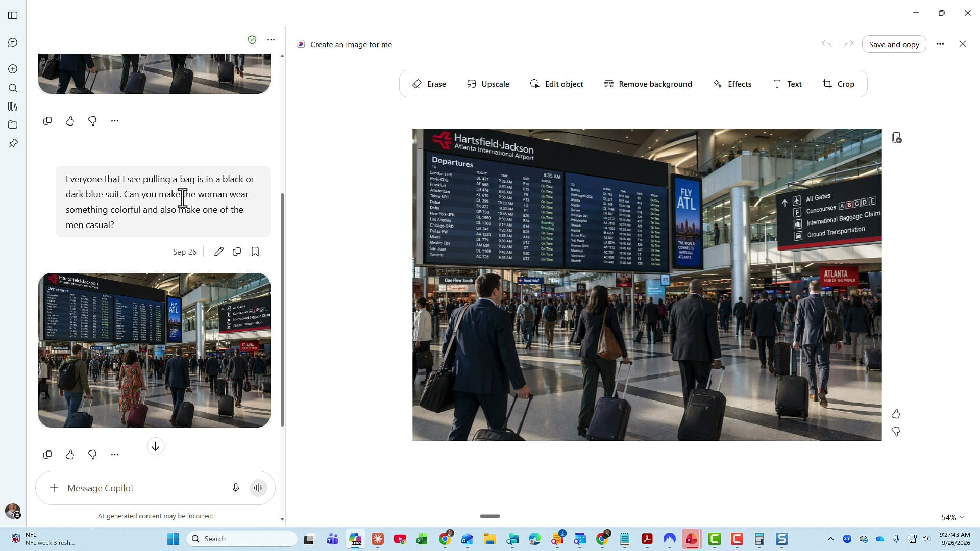Click the microphone dictation icon
The height and width of the screenshot is (551, 980).
(x=236, y=488)
